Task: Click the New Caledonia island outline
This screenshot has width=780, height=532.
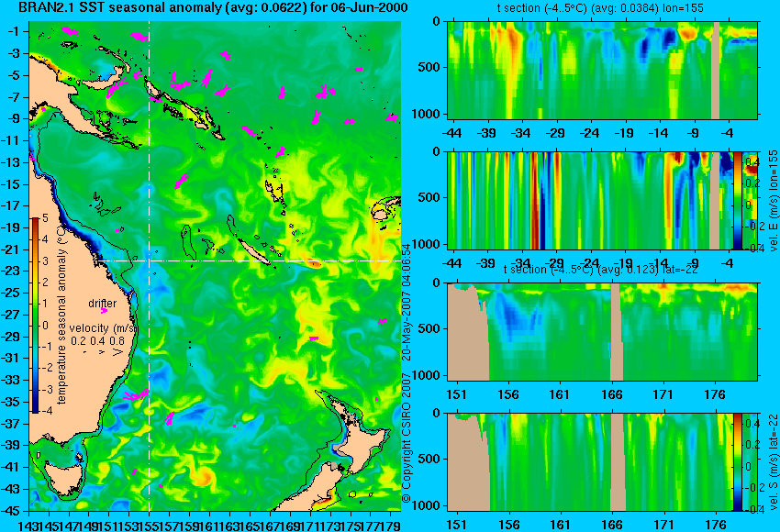Action: coord(253,252)
